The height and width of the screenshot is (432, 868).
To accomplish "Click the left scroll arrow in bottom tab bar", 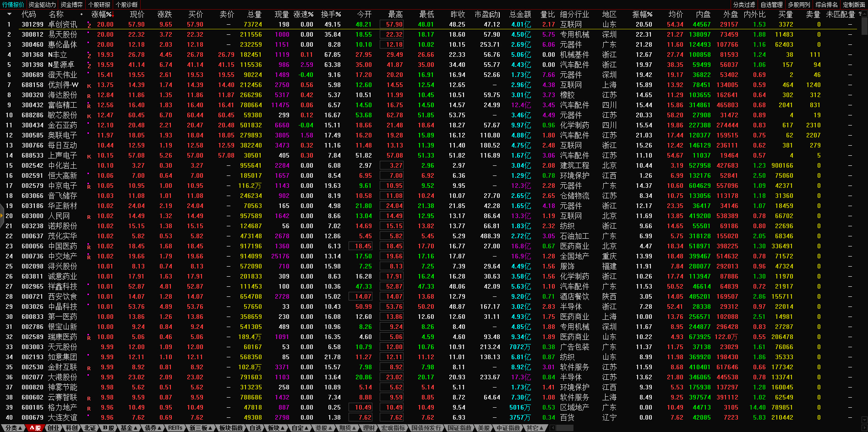I will click(x=552, y=428).
